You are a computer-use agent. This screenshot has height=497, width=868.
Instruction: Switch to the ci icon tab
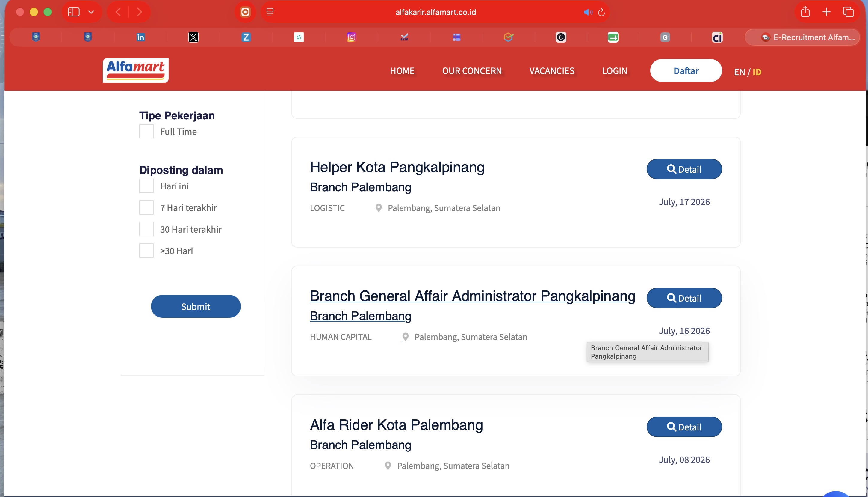click(717, 37)
